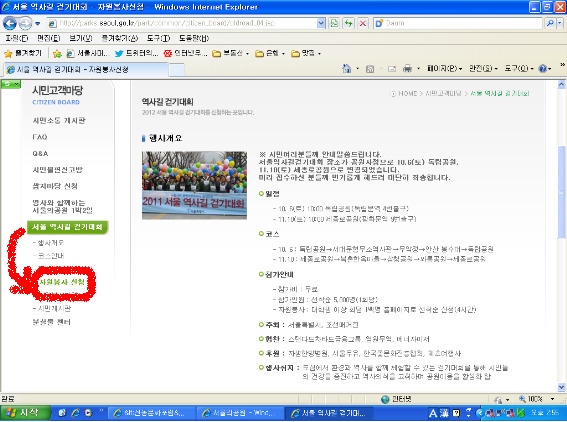Image resolution: width=567 pixels, height=422 pixels.
Task: Click the Help question mark icon
Action: (x=542, y=68)
